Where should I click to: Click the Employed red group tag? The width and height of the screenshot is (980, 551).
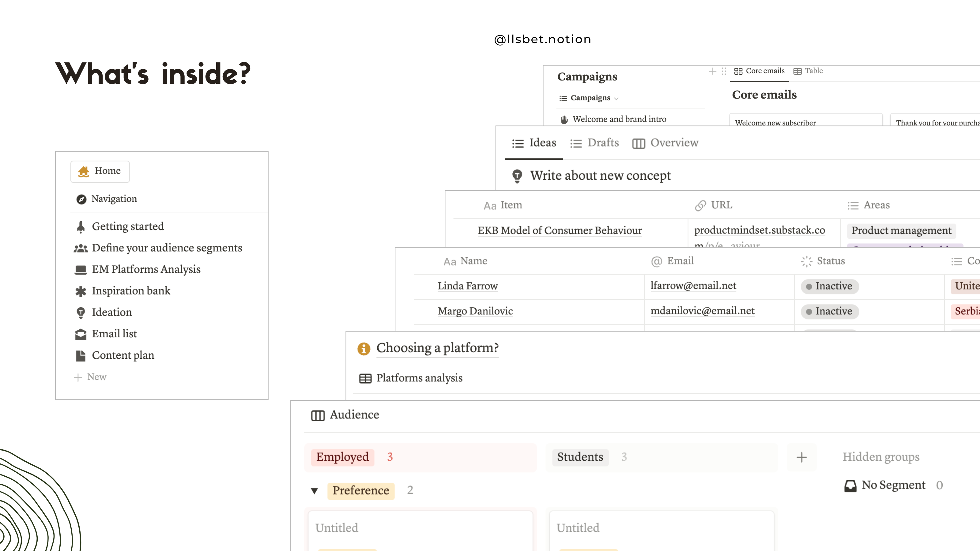click(x=342, y=457)
